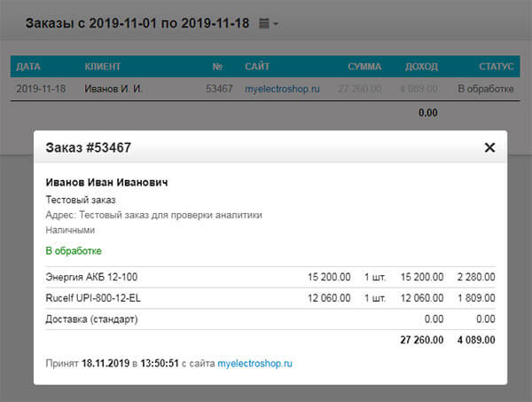Select client Иванов И. И. in the table
The width and height of the screenshot is (532, 402).
(x=112, y=89)
